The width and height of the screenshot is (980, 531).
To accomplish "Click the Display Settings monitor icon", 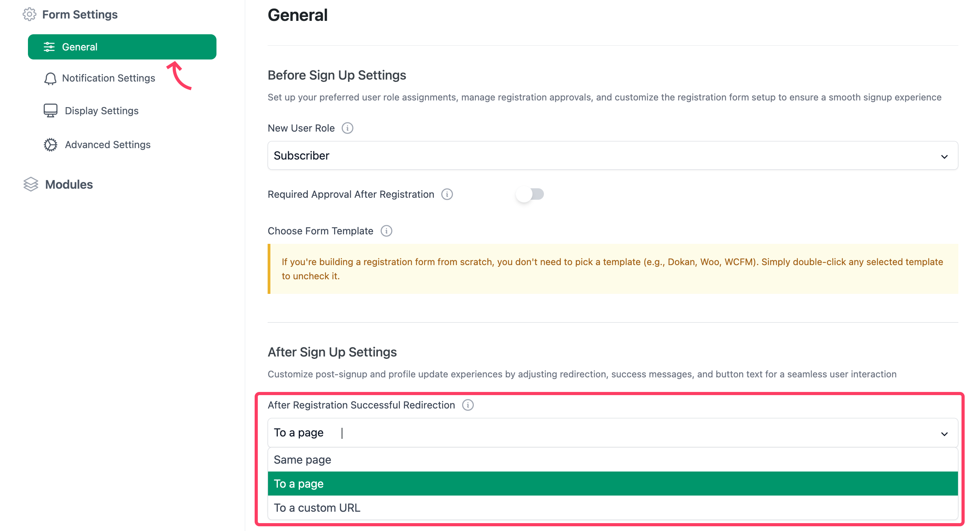I will click(50, 111).
